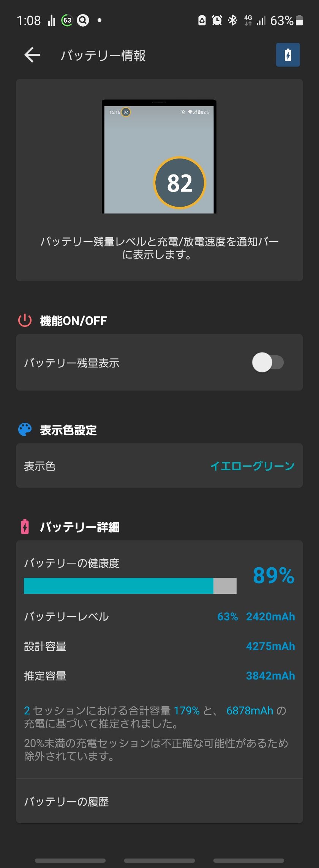Tap the back arrow to leave バッテリー情報
Screen dimensions: 319x868
[32, 55]
